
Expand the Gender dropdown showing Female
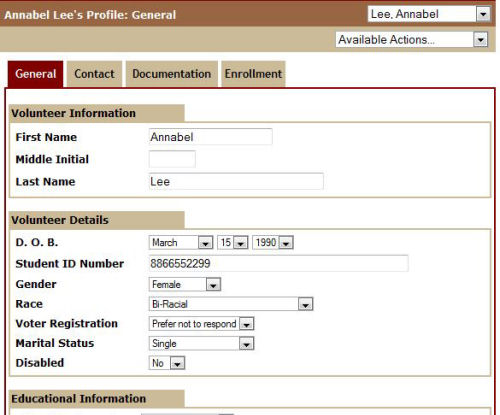coord(185,284)
